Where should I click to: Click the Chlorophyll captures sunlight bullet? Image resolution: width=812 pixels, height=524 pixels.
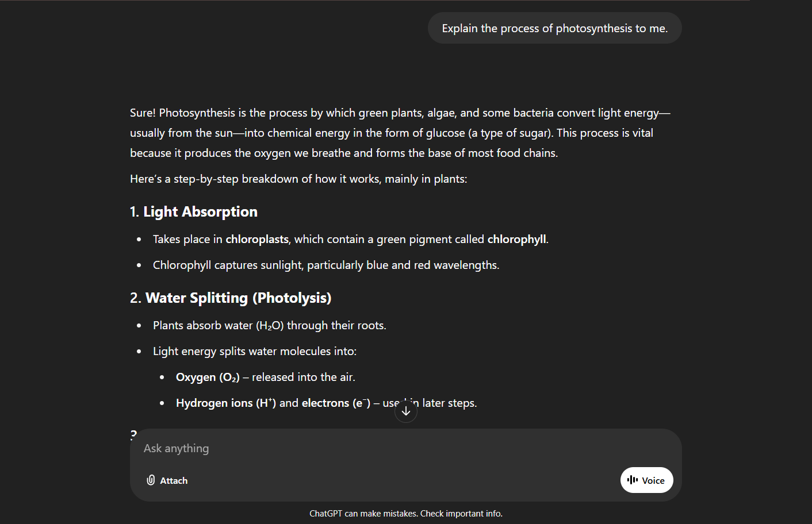coord(325,265)
